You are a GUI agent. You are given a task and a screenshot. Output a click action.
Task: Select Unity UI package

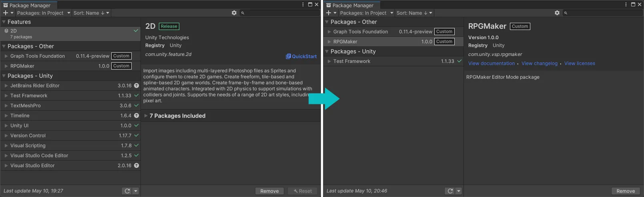click(70, 125)
